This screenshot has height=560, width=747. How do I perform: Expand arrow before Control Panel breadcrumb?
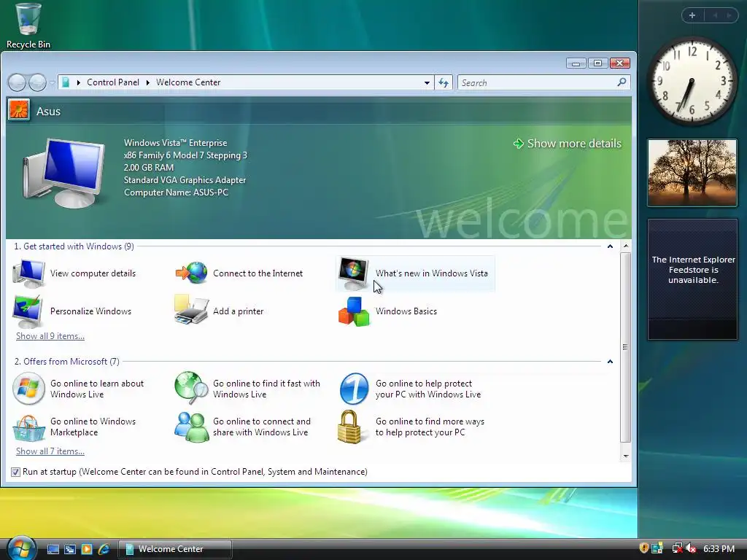pyautogui.click(x=79, y=82)
